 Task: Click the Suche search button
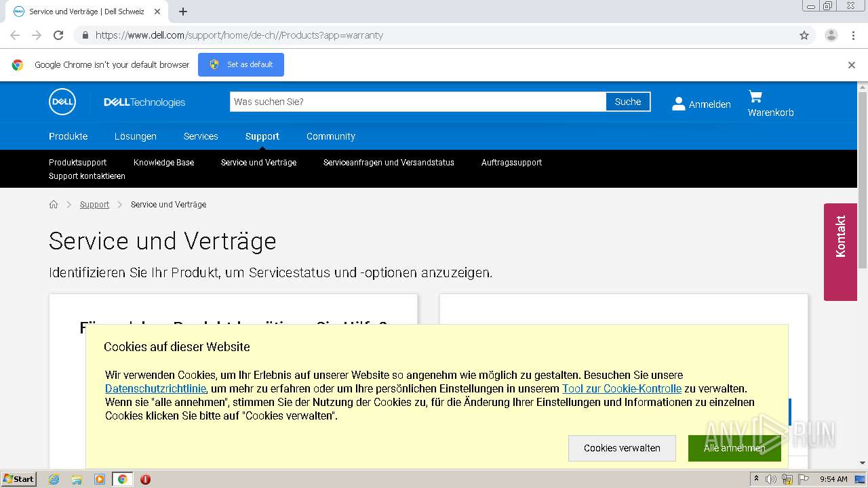click(628, 102)
